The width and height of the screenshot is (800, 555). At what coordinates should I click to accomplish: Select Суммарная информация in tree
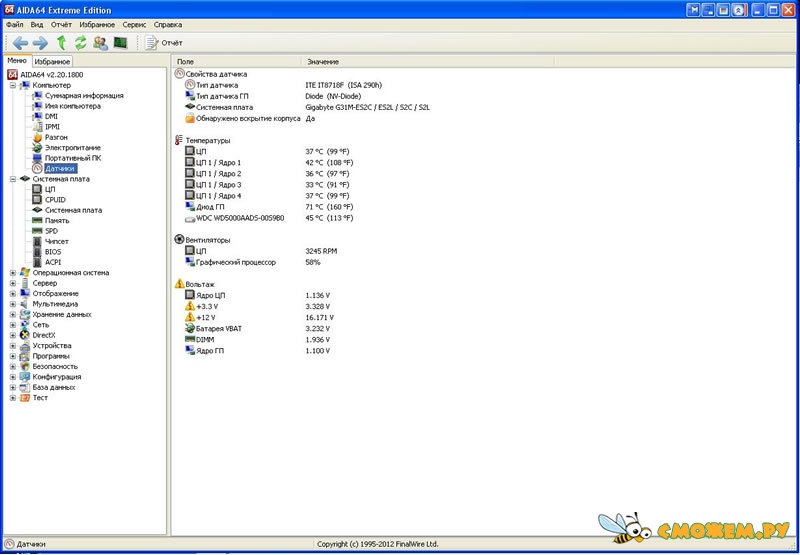click(x=84, y=95)
